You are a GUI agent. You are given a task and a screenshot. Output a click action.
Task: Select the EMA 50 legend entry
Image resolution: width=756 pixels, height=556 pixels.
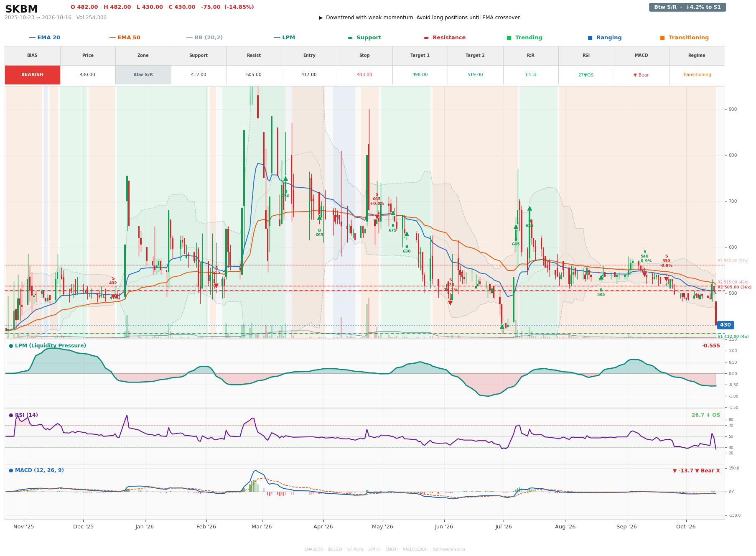click(x=125, y=38)
